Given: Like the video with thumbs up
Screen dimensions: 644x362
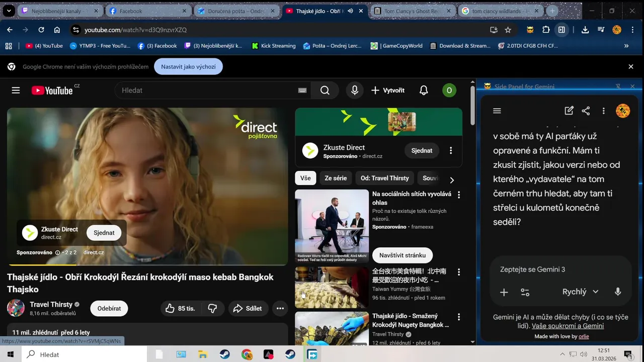Looking at the screenshot, I should tap(180, 308).
